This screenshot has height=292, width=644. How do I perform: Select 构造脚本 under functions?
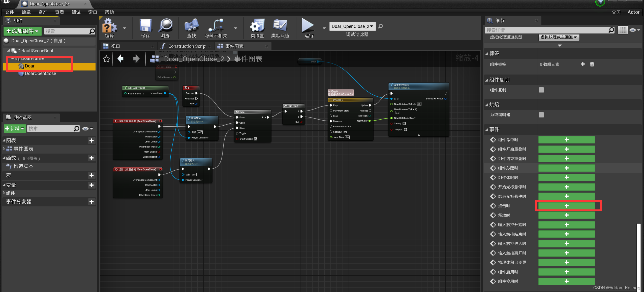pyautogui.click(x=23, y=166)
